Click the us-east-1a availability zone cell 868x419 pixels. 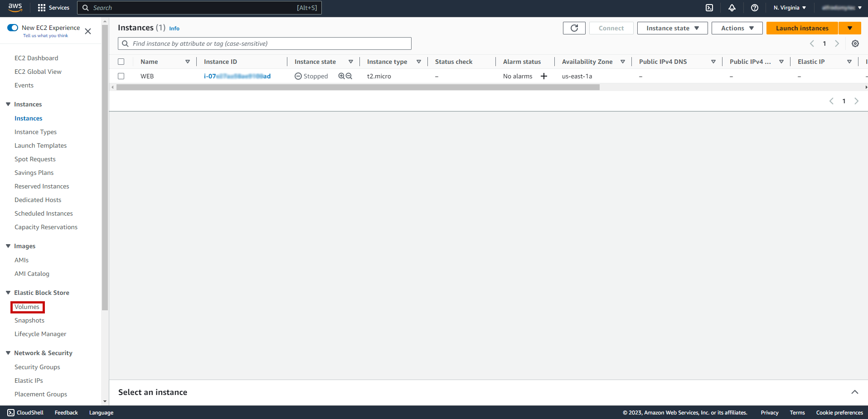pyautogui.click(x=577, y=76)
